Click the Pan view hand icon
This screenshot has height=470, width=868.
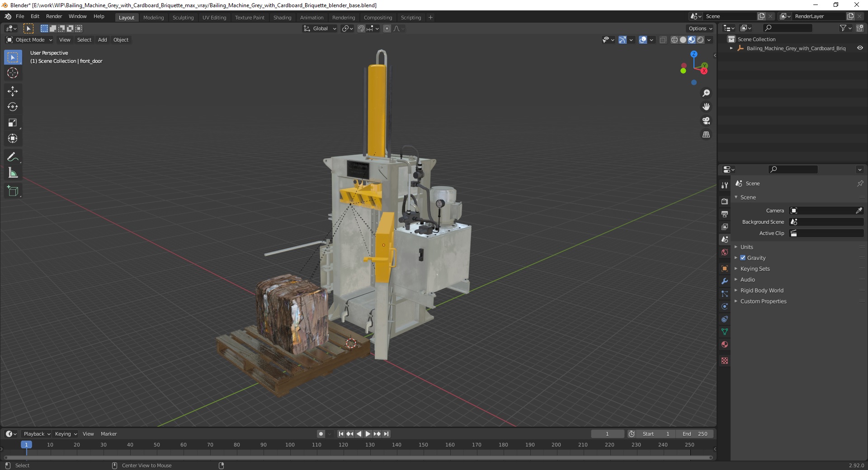click(x=706, y=107)
